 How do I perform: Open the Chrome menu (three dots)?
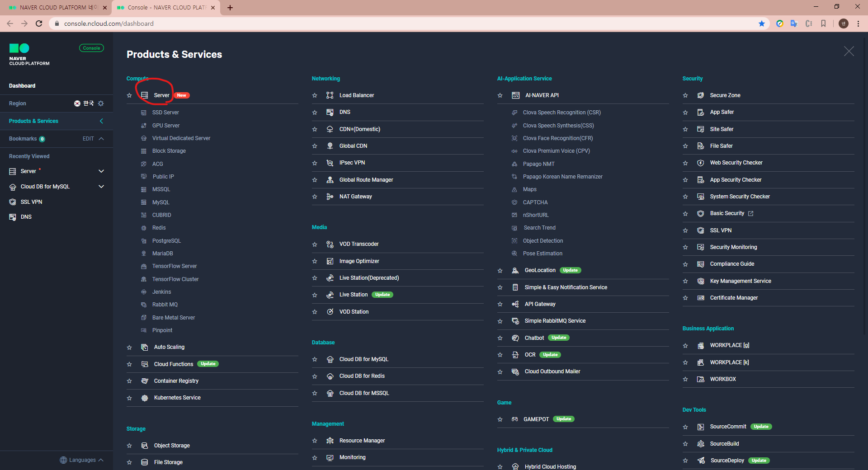click(858, 23)
